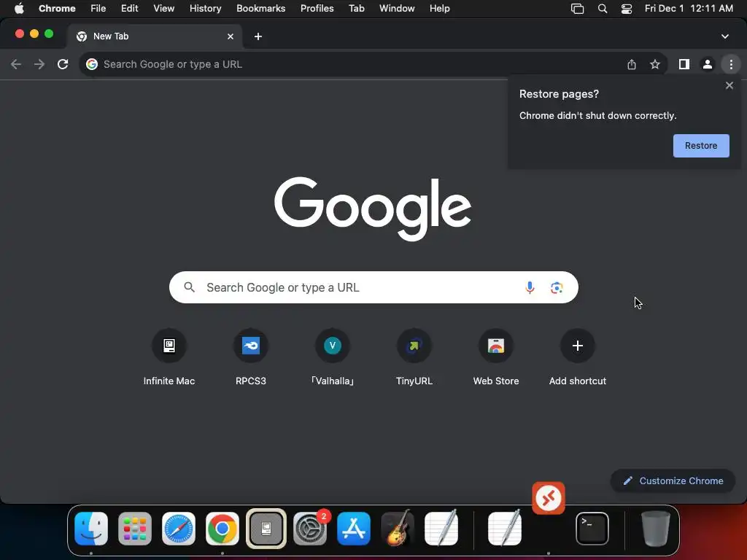This screenshot has width=747, height=560.
Task: Open Chrome's three-dot menu
Action: coord(731,64)
